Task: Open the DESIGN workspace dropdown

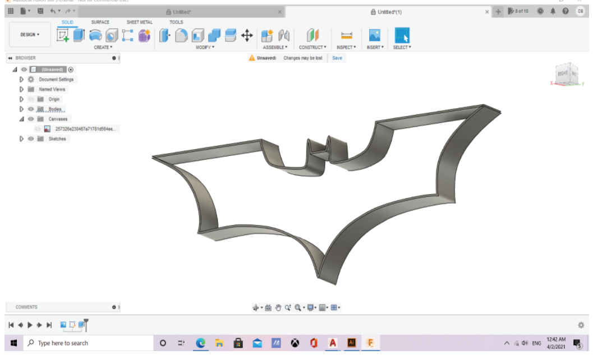Action: click(x=30, y=35)
